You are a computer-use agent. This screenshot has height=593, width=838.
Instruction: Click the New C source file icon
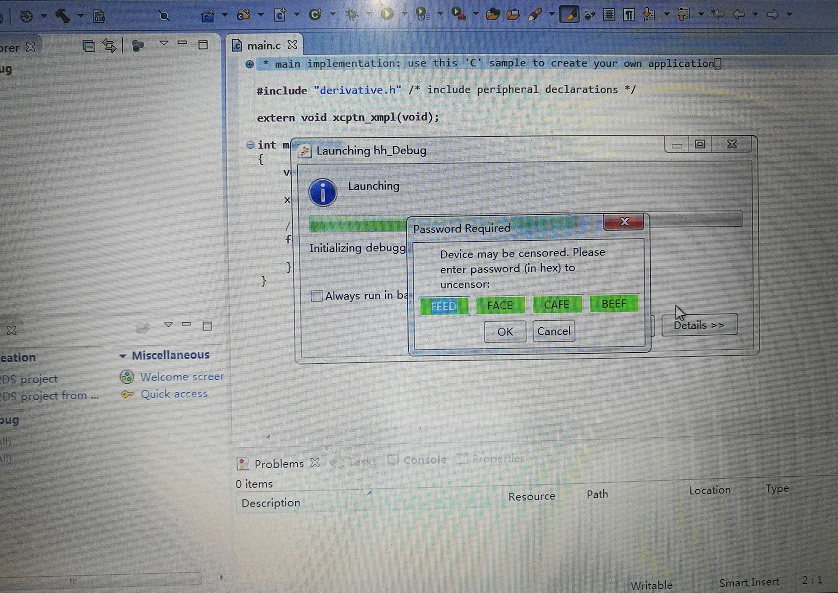coord(280,15)
